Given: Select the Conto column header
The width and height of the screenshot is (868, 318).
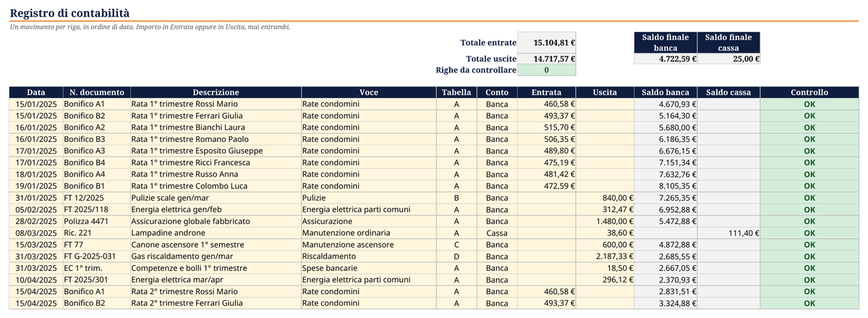Looking at the screenshot, I should [x=497, y=93].
